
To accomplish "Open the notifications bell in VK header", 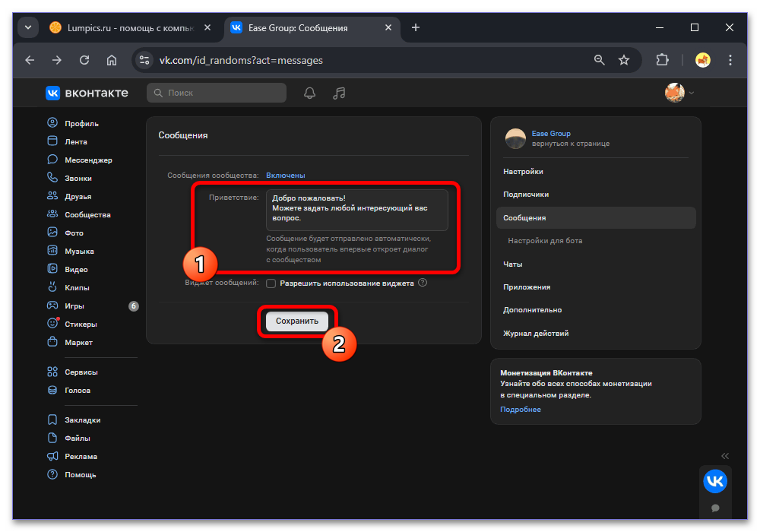I will 310,93.
